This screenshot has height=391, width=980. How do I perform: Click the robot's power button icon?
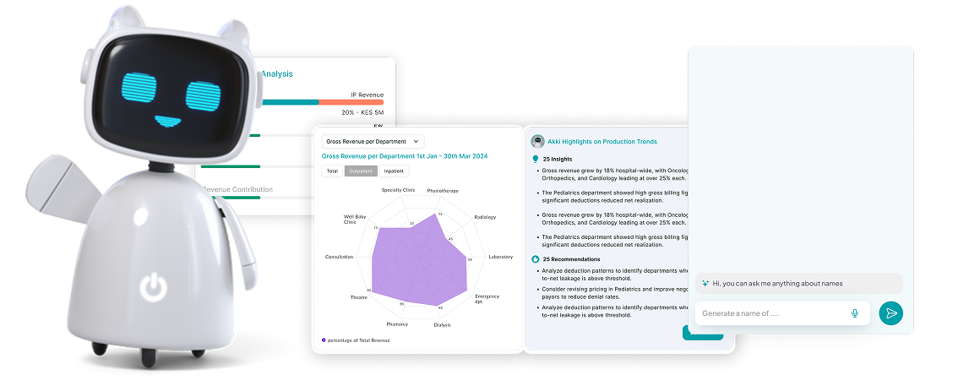click(x=153, y=288)
